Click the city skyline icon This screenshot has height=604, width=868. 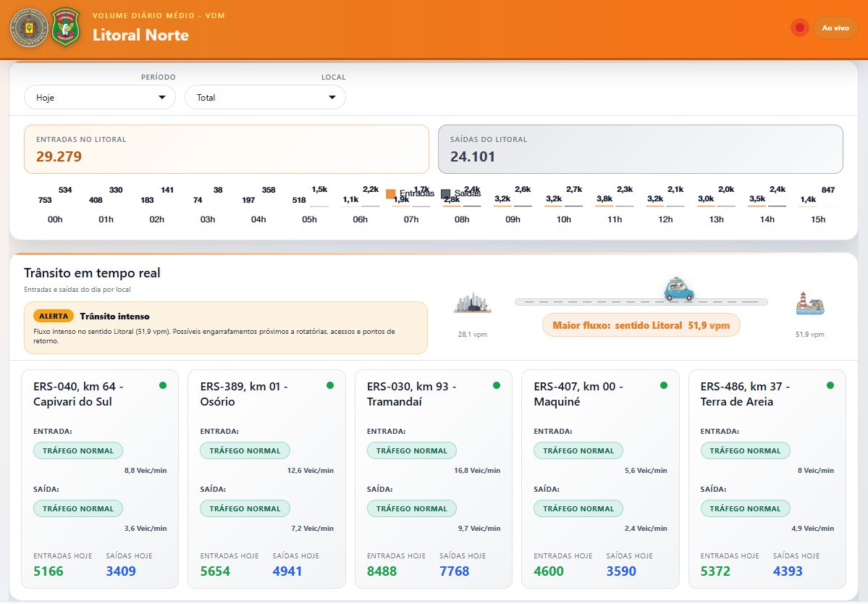[473, 303]
